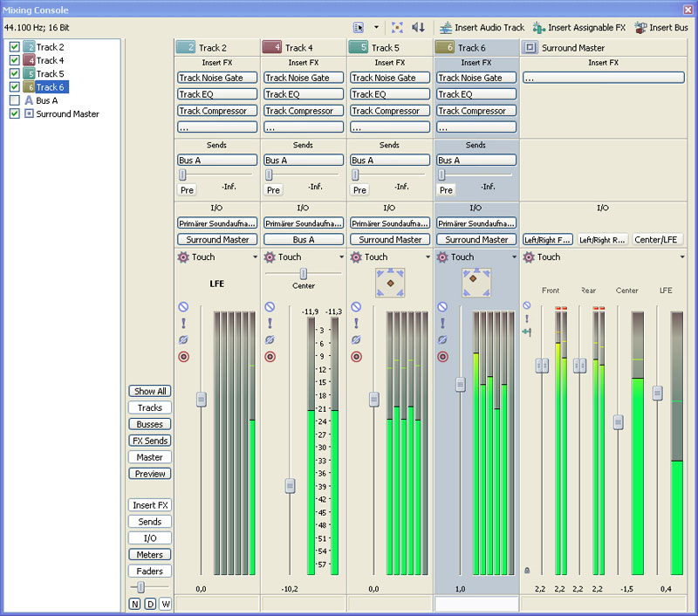698x616 pixels.
Task: Open Track Compressor on Track 4
Action: (x=303, y=111)
